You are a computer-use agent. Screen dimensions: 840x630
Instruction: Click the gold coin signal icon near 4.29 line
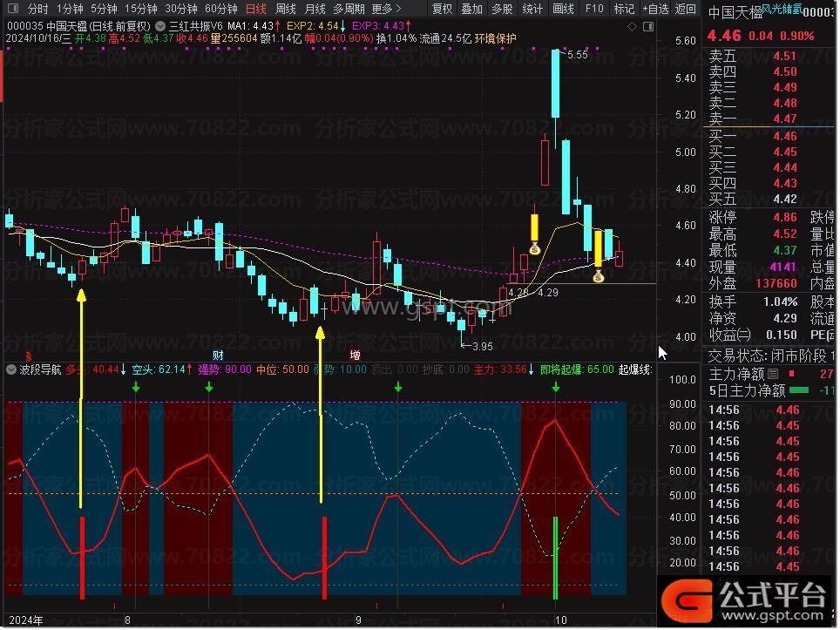599,277
